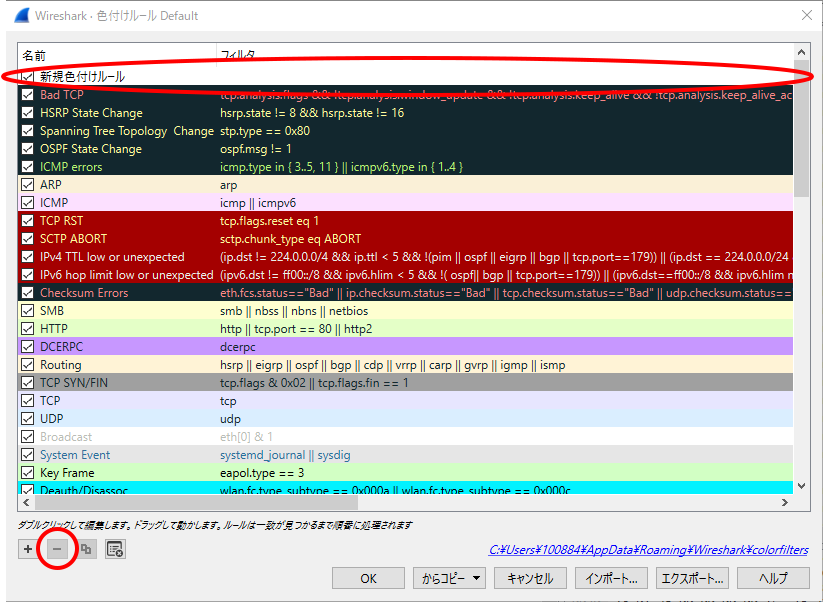Click the 名前 column header
This screenshot has height=602, width=824.
click(34, 54)
